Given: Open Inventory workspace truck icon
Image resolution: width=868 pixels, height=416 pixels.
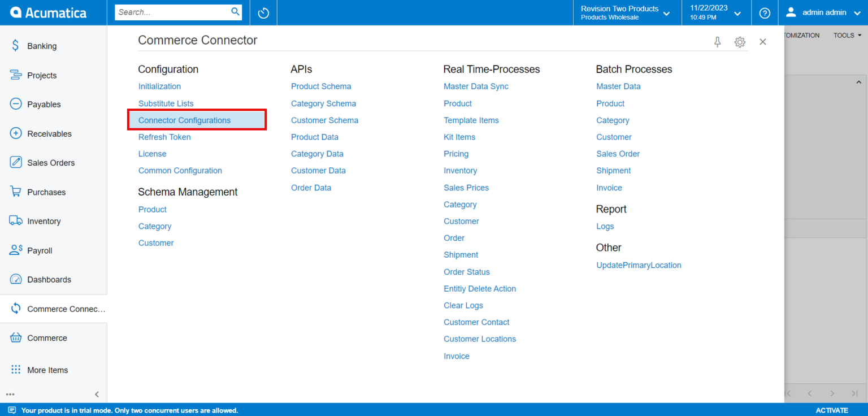Looking at the screenshot, I should pyautogui.click(x=16, y=221).
